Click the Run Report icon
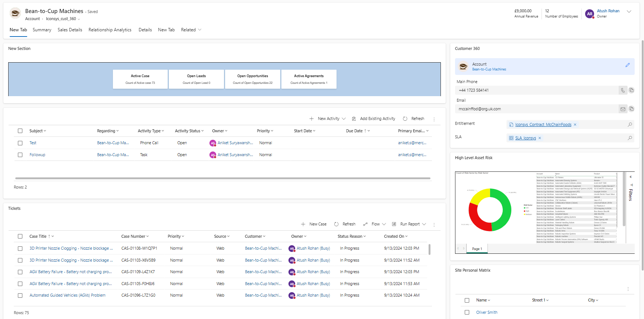This screenshot has width=644, height=319. point(394,224)
